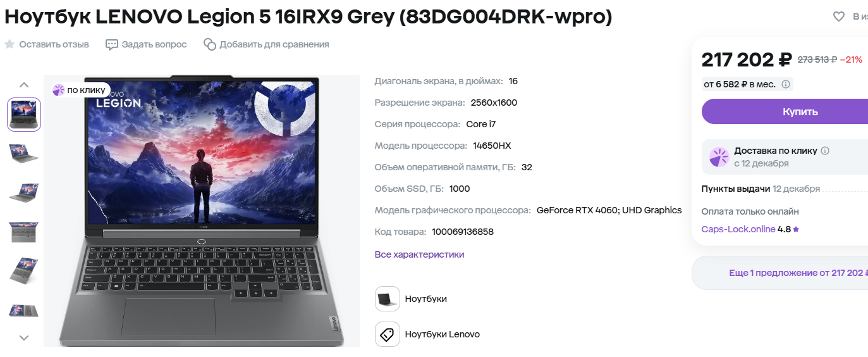Click 'Пункты выдачи' pickup points option
This screenshot has height=357, width=868.
pyautogui.click(x=736, y=189)
